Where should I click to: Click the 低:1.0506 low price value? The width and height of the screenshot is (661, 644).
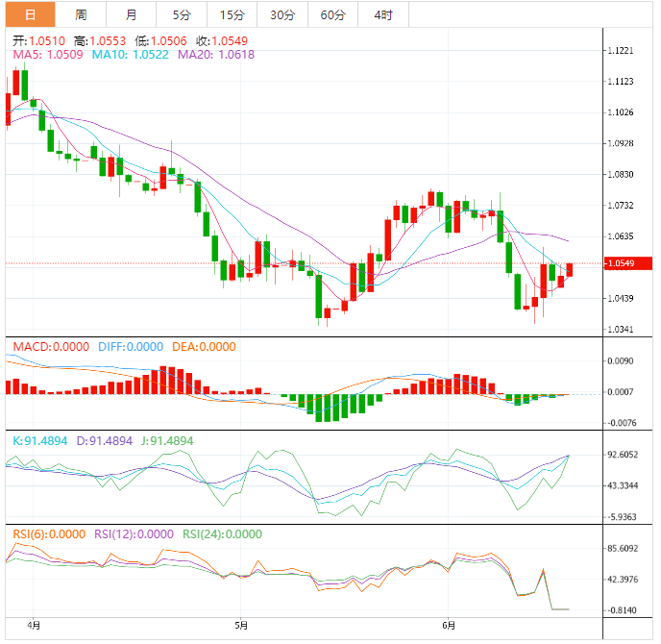point(160,41)
